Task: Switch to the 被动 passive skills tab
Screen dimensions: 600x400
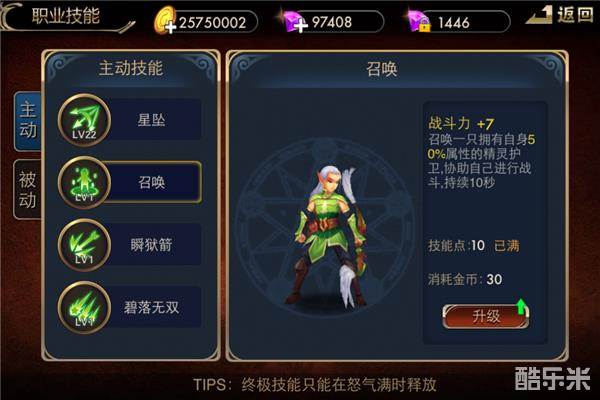Action: 28,189
